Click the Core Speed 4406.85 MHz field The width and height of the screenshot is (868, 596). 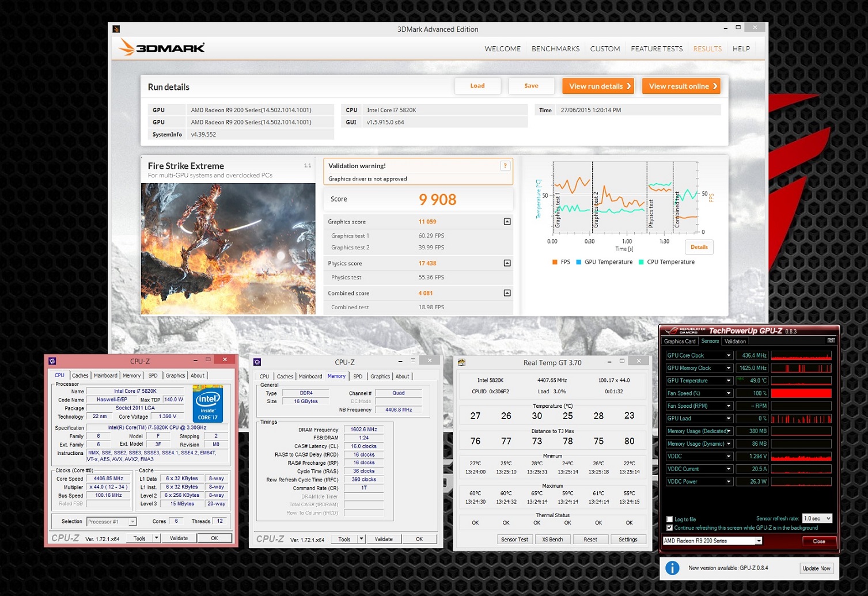[x=108, y=479]
